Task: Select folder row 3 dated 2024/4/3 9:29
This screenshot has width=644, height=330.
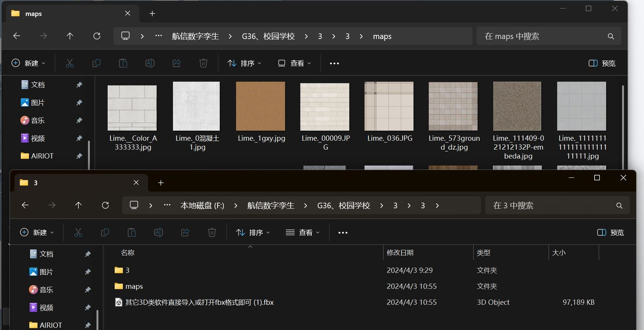Action: pos(356,270)
